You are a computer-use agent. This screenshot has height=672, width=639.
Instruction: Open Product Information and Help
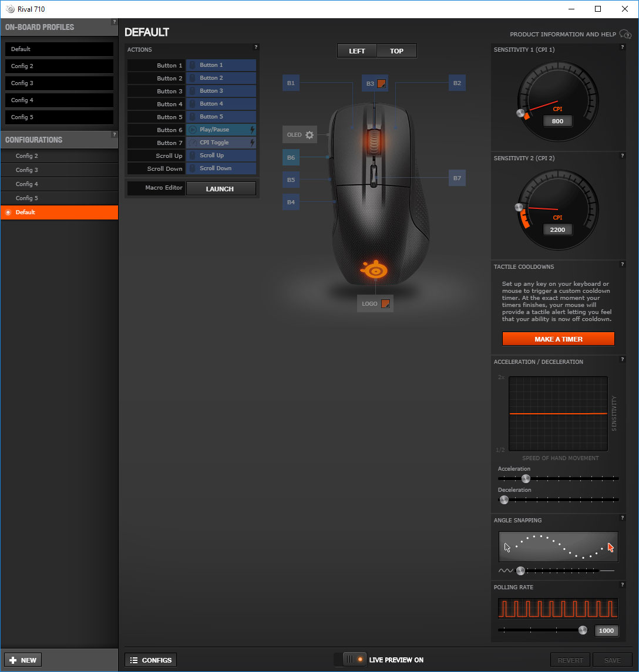(x=570, y=34)
